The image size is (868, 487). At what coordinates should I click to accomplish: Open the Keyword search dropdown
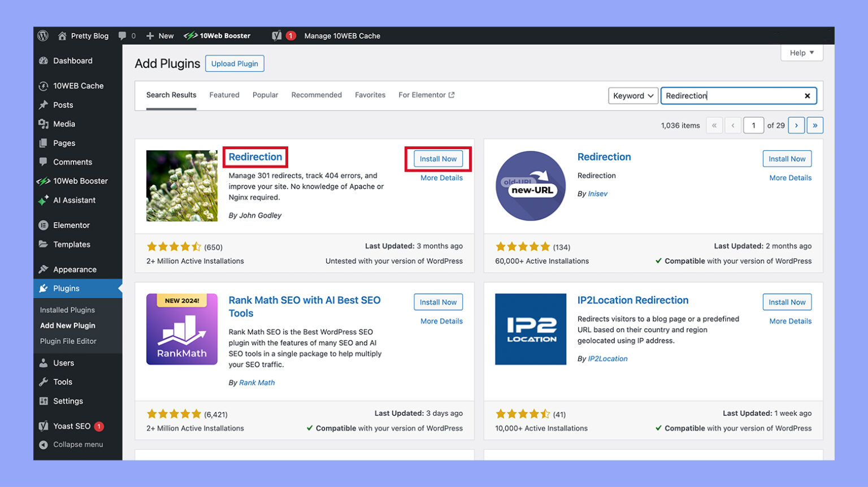click(x=632, y=95)
